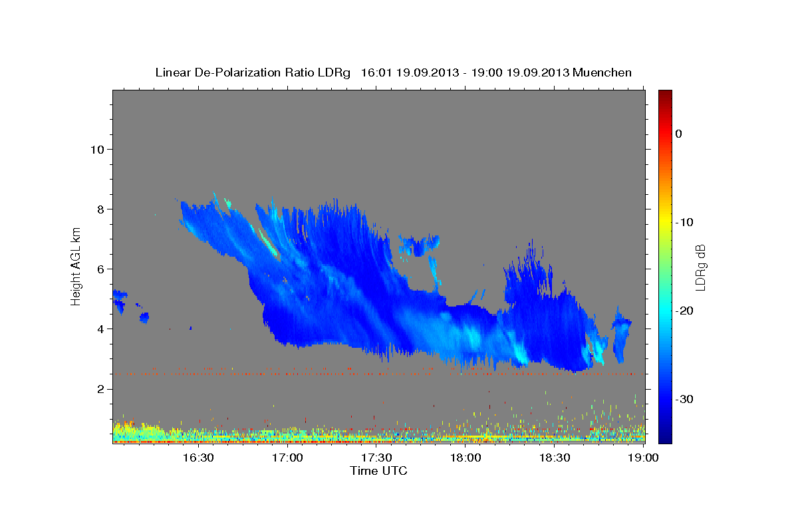This screenshot has height=532, width=798.
Task: Click the 17:00 time tick label
Action: [x=287, y=458]
